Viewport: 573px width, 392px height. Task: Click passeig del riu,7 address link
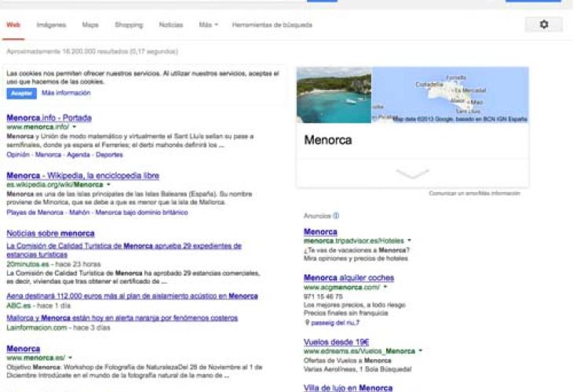335,323
